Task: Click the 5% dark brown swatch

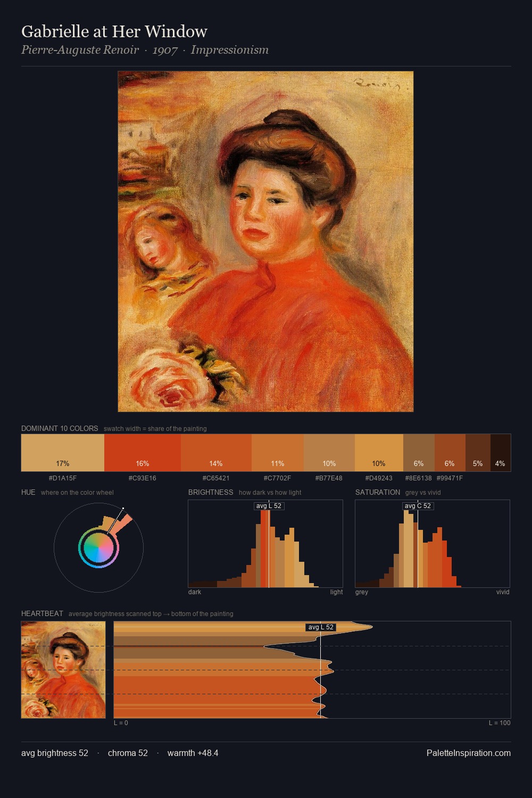Action: point(478,453)
